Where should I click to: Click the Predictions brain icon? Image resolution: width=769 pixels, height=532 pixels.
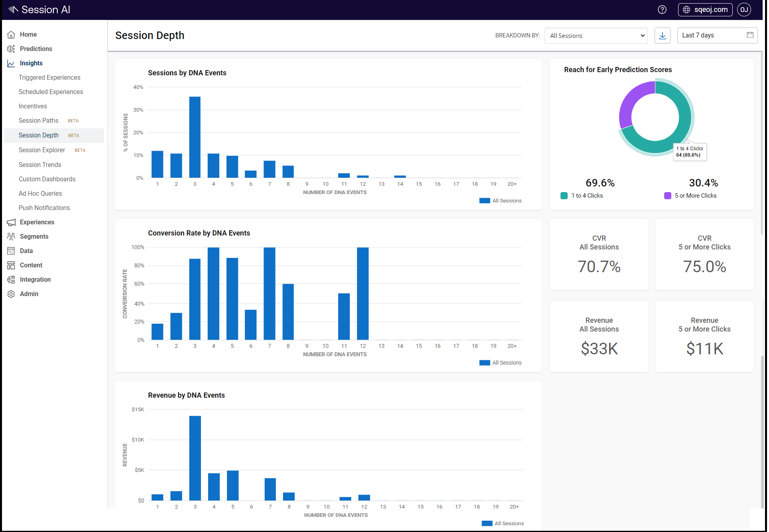[x=11, y=49]
